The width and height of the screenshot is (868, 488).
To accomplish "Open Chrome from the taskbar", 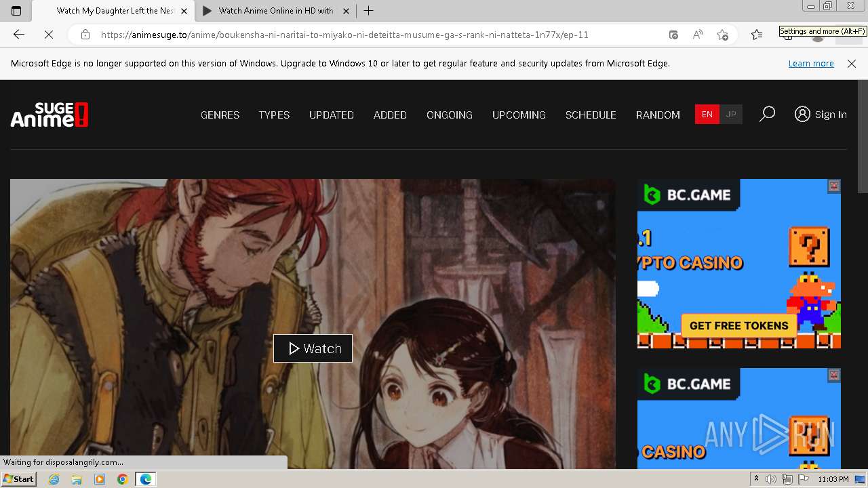I will click(x=122, y=479).
